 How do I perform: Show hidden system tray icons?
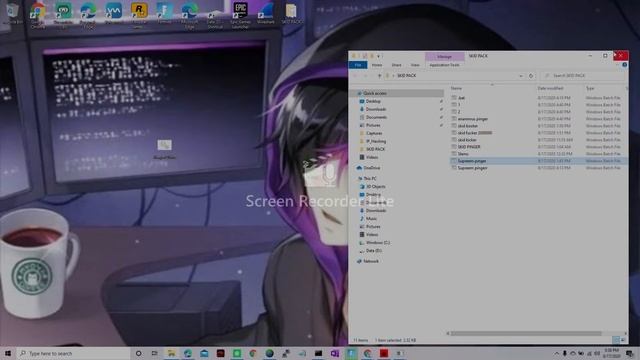pyautogui.click(x=556, y=353)
